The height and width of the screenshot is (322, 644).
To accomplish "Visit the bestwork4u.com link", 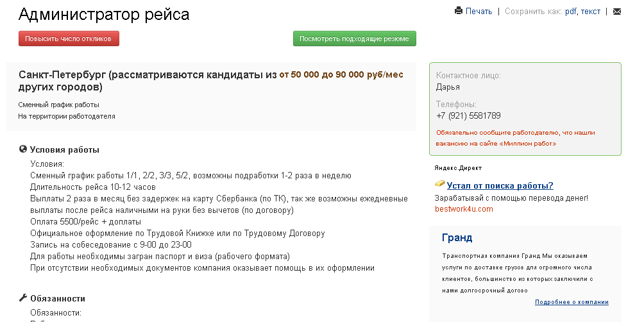I will click(x=464, y=209).
